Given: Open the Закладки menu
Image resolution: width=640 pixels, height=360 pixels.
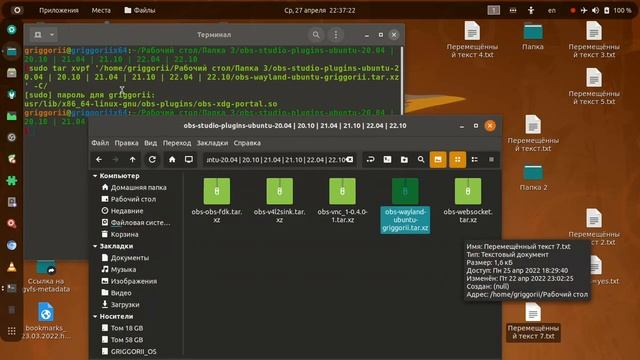Looking at the screenshot, I should click(212, 143).
